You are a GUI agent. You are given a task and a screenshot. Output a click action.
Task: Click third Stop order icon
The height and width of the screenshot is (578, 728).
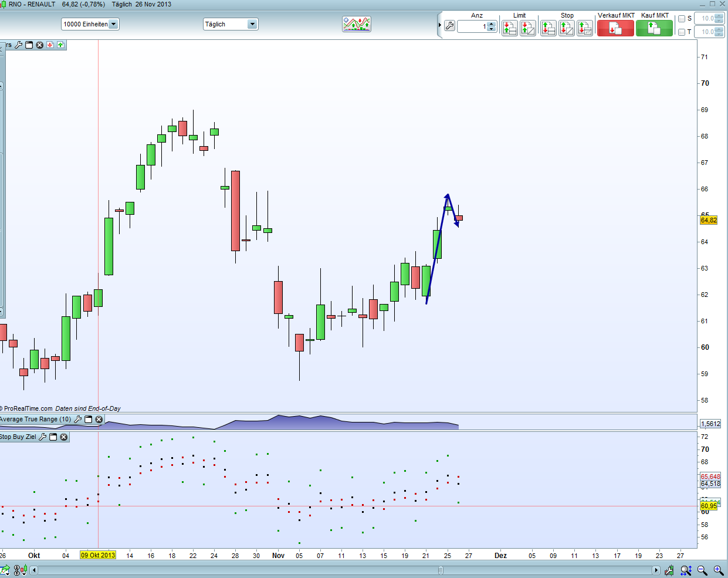coord(585,28)
